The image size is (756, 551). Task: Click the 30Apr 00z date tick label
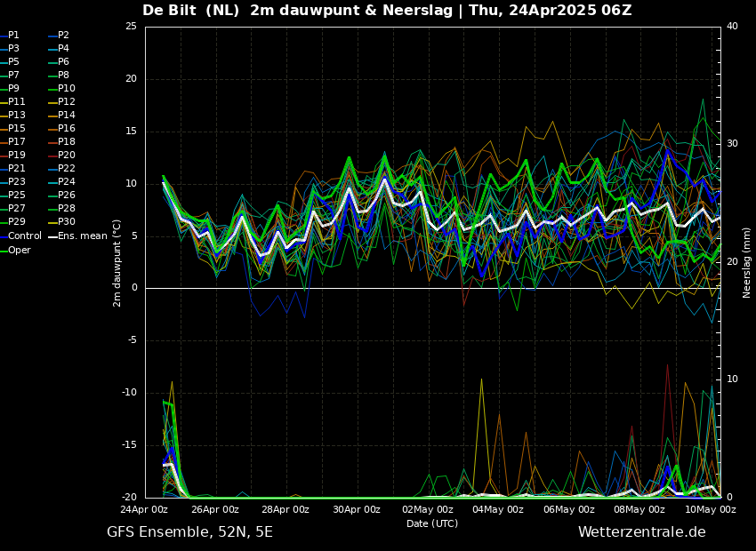pos(357,510)
